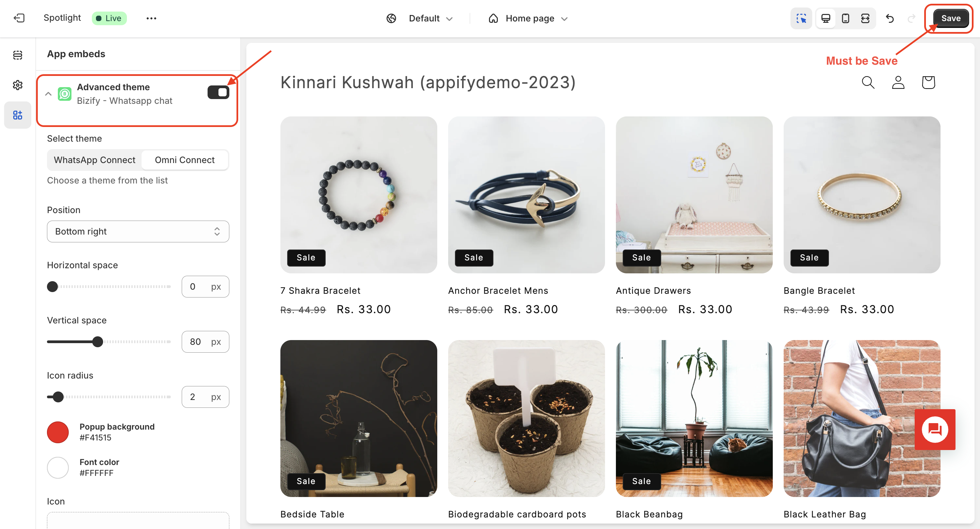The height and width of the screenshot is (529, 980).
Task: Select the App embeds sidebar icon
Action: click(17, 115)
